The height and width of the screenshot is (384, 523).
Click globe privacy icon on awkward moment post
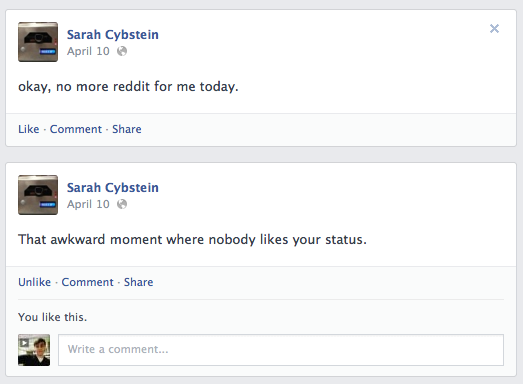[122, 204]
